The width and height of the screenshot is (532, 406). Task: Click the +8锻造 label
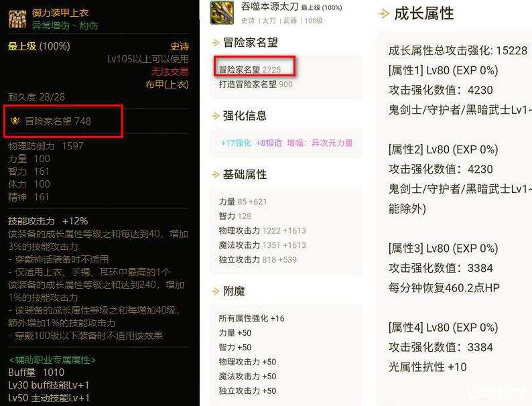(269, 143)
